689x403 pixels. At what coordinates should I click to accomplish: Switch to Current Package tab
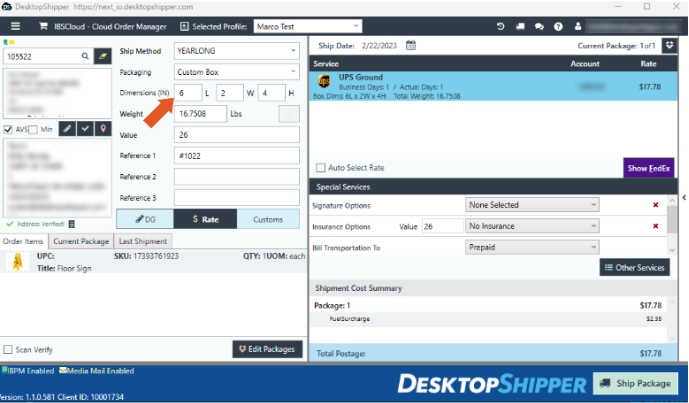[x=81, y=241]
